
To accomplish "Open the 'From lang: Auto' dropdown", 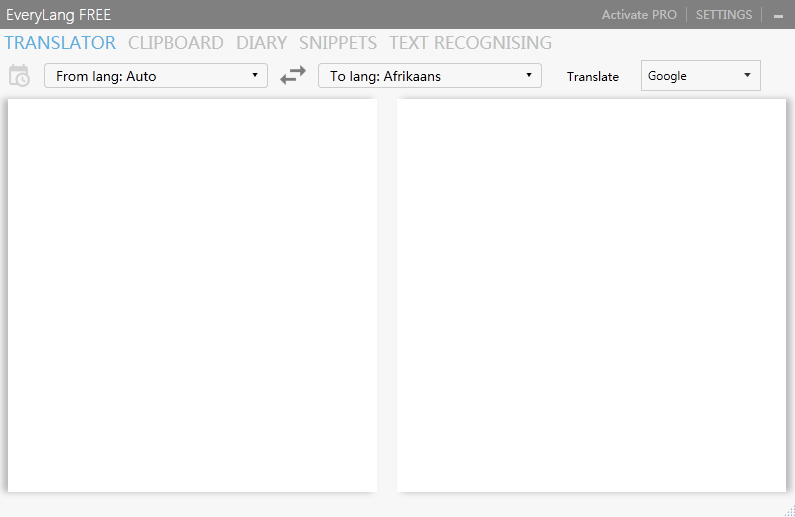I will click(156, 76).
